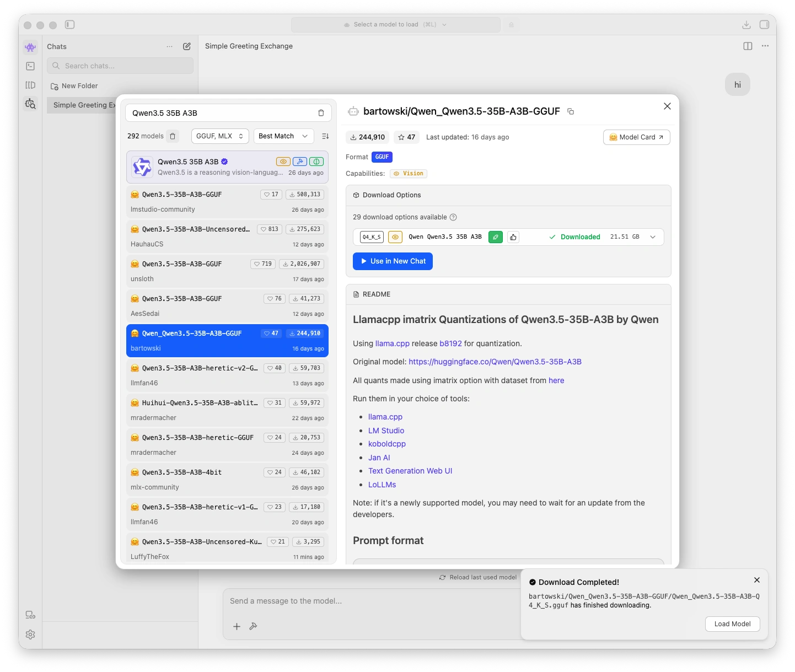Image resolution: width=795 pixels, height=672 pixels.
Task: Toggle the right side panel in title bar
Action: pos(764,25)
